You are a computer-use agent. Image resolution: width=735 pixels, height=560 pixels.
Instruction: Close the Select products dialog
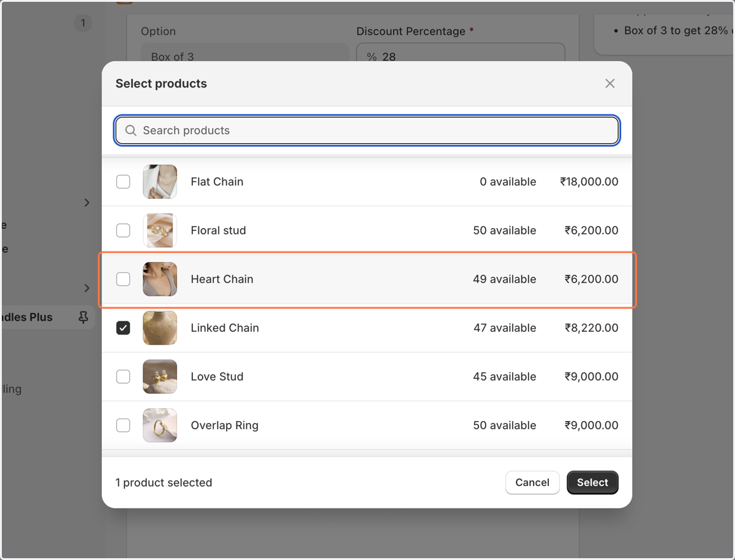tap(609, 84)
